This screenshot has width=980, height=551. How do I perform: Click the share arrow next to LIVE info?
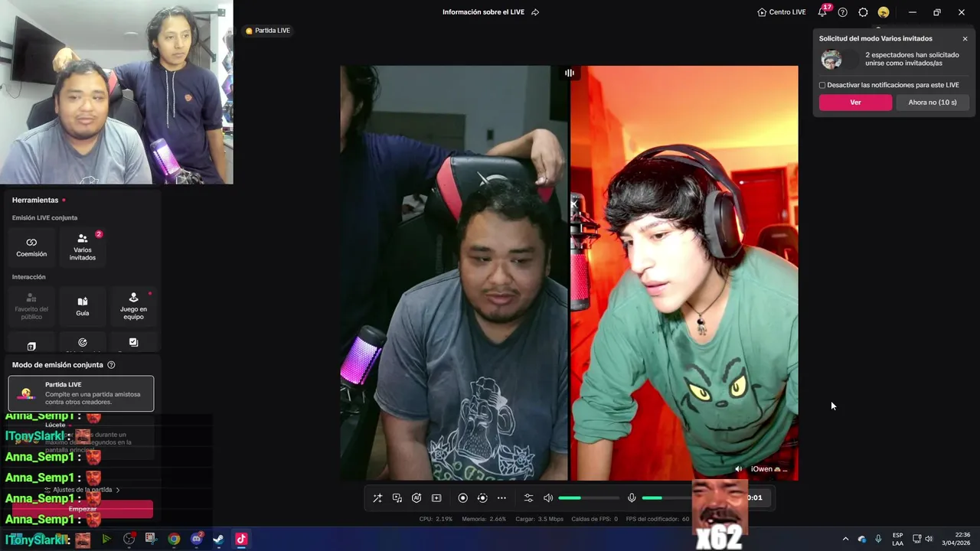pos(535,12)
